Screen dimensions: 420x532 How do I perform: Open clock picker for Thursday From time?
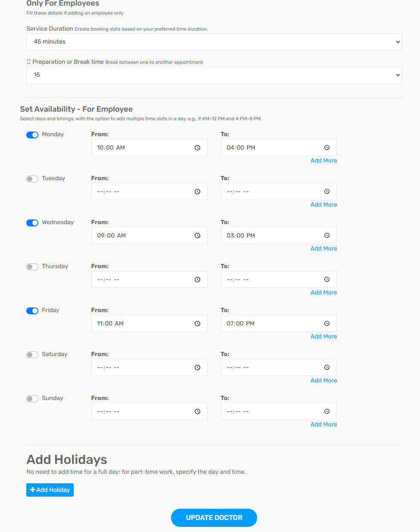[x=197, y=280]
